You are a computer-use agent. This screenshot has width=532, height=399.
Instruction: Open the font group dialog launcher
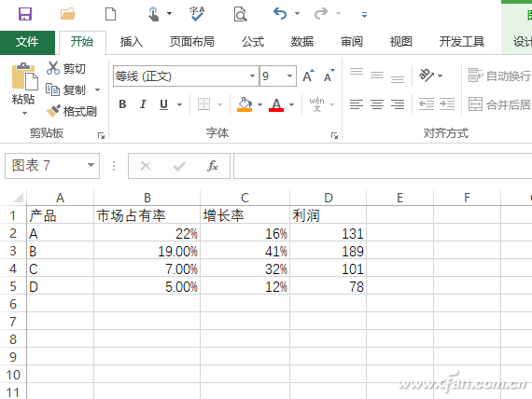(334, 135)
